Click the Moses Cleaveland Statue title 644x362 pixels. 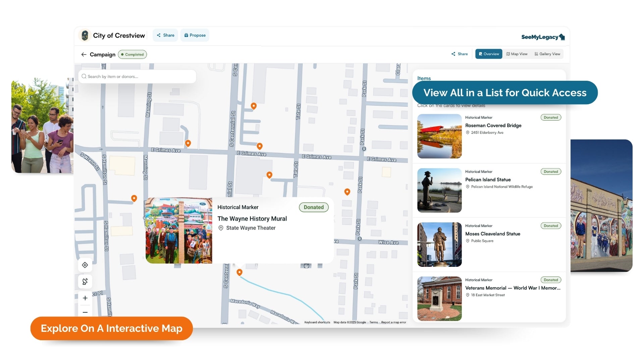(492, 234)
